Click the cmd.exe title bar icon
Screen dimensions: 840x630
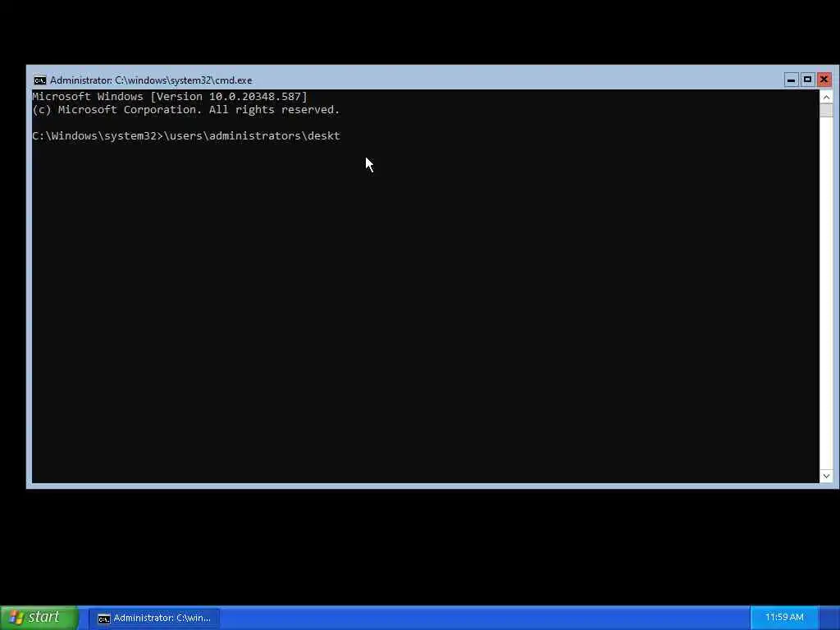click(x=39, y=80)
